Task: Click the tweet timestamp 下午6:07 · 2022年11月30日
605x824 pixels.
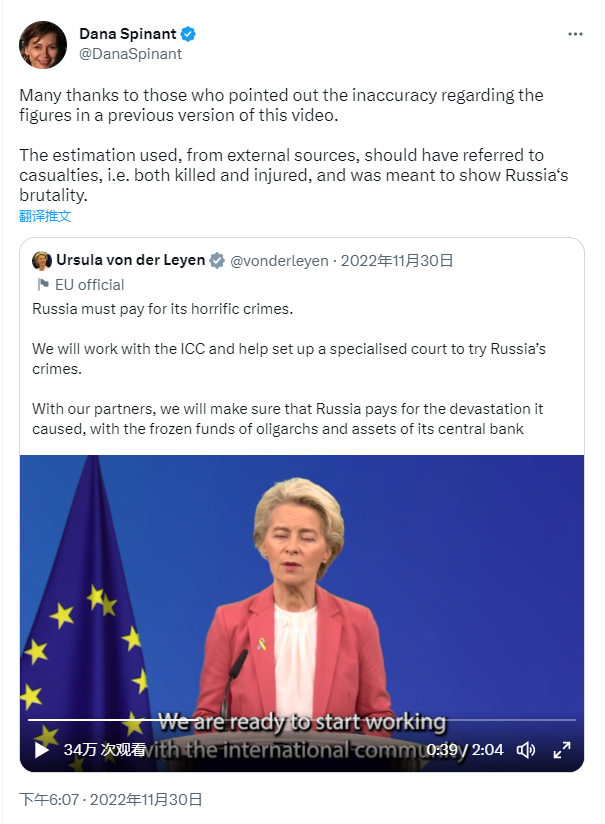Action: tap(111, 799)
